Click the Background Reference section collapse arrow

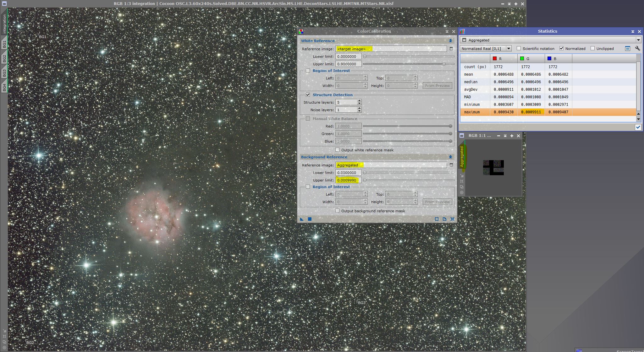(x=450, y=157)
